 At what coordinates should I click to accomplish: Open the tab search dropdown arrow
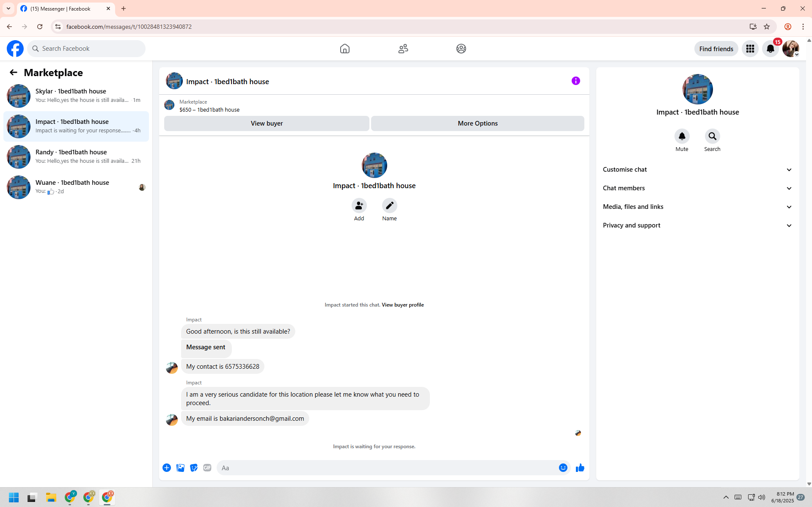tap(8, 8)
